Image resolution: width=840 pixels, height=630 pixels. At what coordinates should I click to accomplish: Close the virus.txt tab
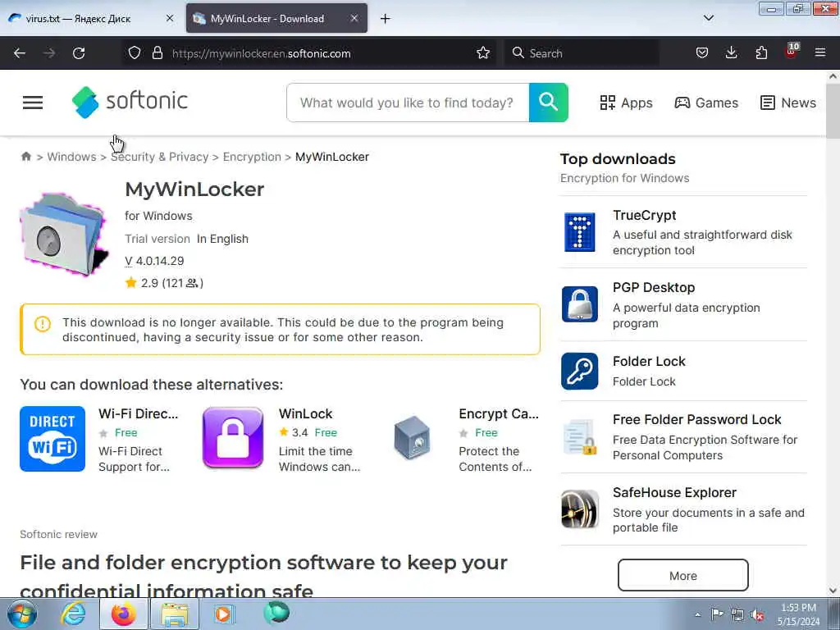pos(170,18)
